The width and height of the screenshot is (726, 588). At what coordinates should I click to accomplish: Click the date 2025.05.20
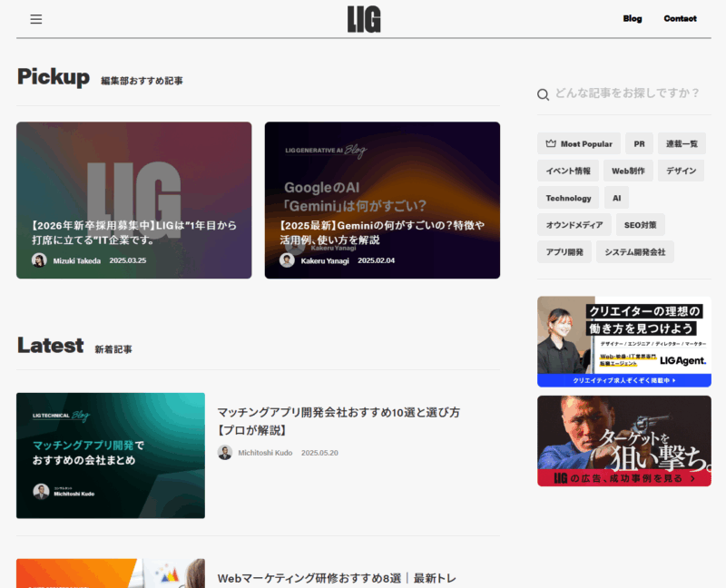click(319, 453)
